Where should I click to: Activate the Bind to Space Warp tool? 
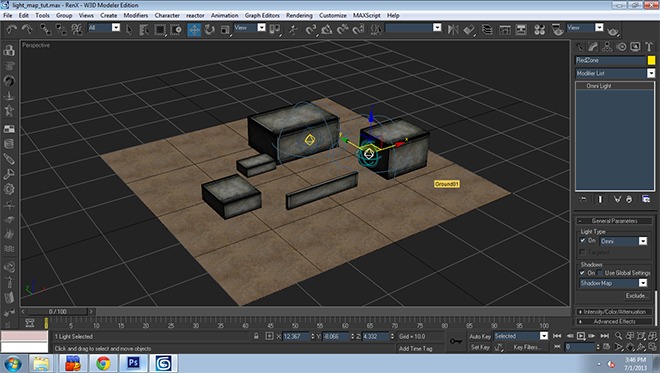[77, 29]
